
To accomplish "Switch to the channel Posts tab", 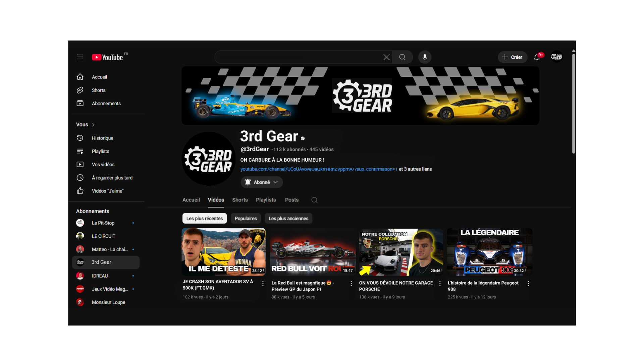I will (x=292, y=200).
